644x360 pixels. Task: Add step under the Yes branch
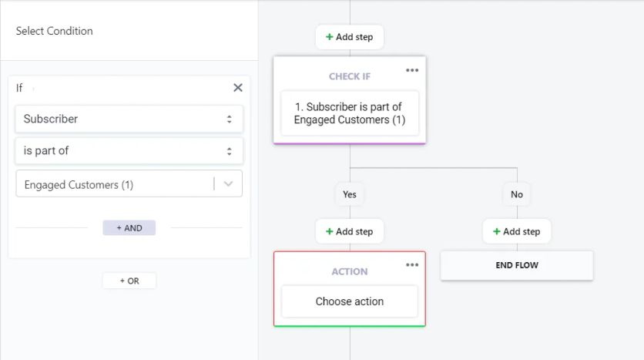(x=349, y=231)
